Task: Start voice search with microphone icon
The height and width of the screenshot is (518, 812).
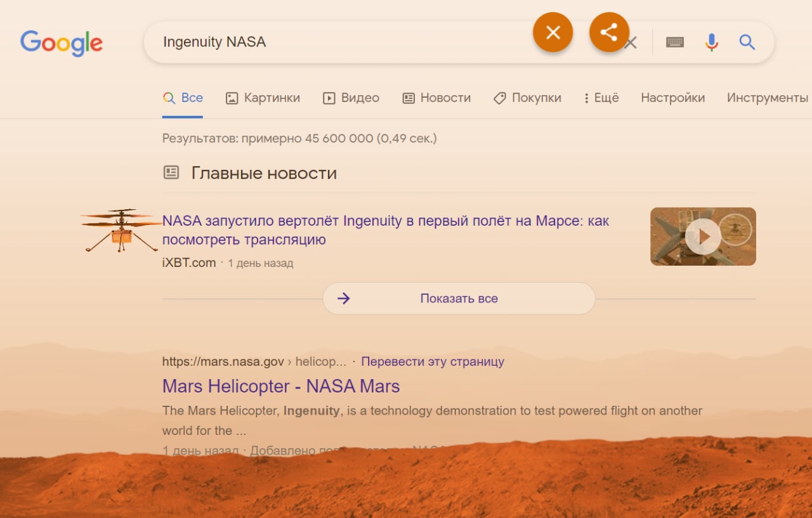Action: tap(712, 42)
